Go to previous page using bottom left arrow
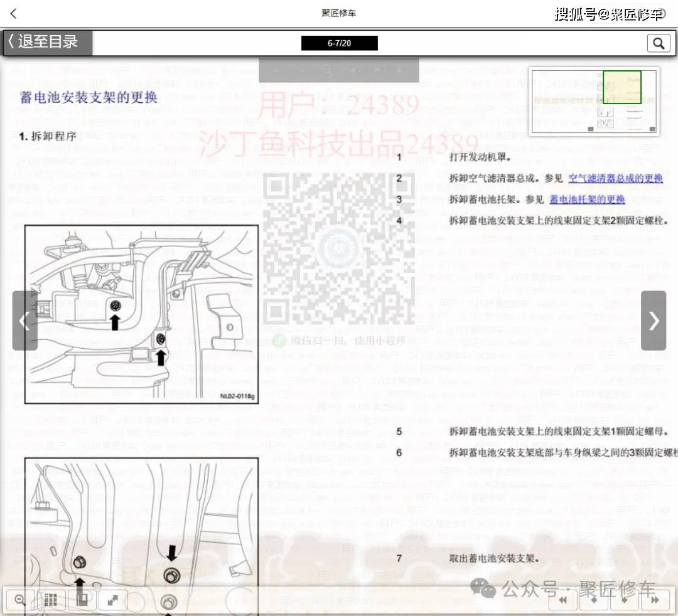678x616 pixels. tap(593, 600)
